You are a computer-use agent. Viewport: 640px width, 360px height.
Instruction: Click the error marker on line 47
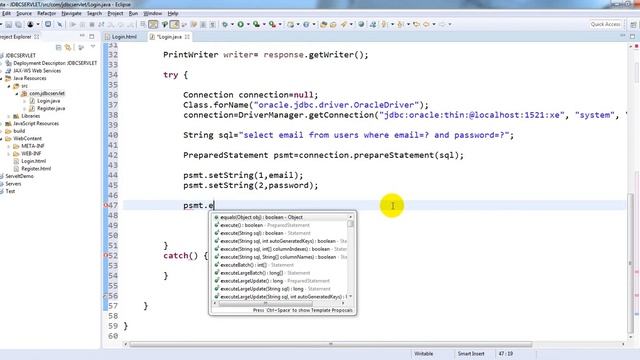106,205
